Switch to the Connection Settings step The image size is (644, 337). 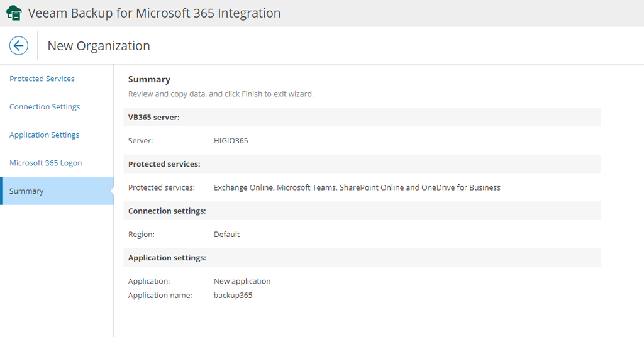(x=45, y=107)
